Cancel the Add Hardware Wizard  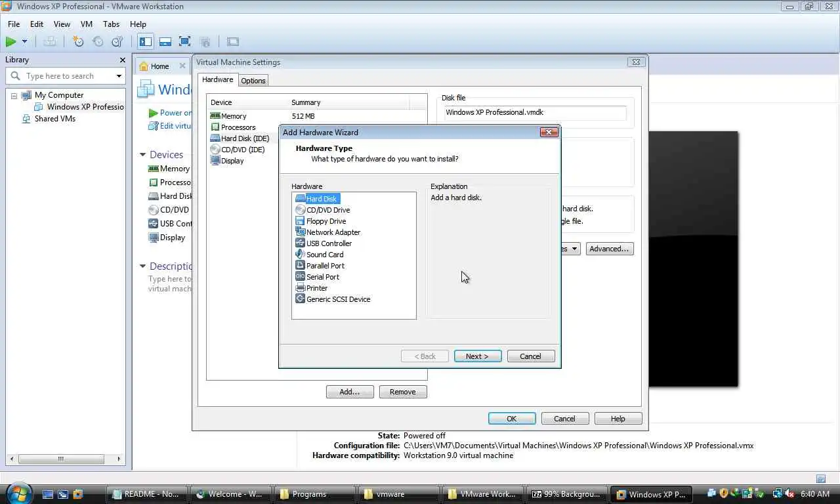pos(531,356)
